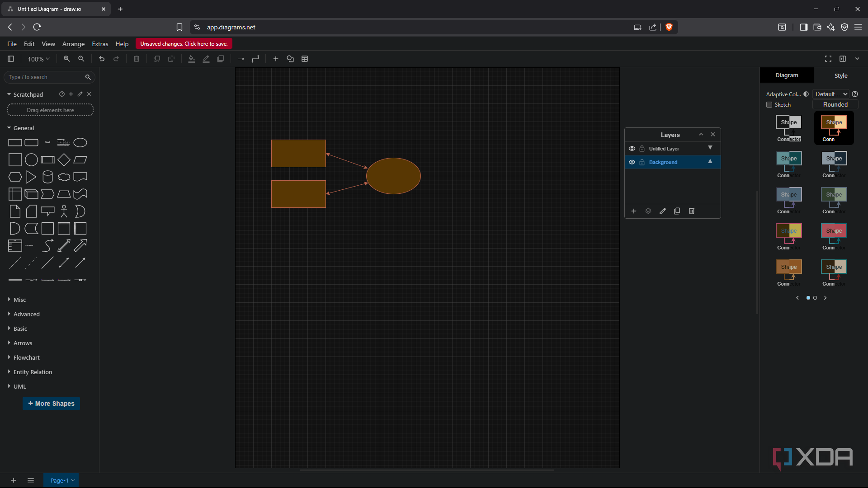Enable the Sketch checkbox
868x488 pixels.
coord(769,105)
